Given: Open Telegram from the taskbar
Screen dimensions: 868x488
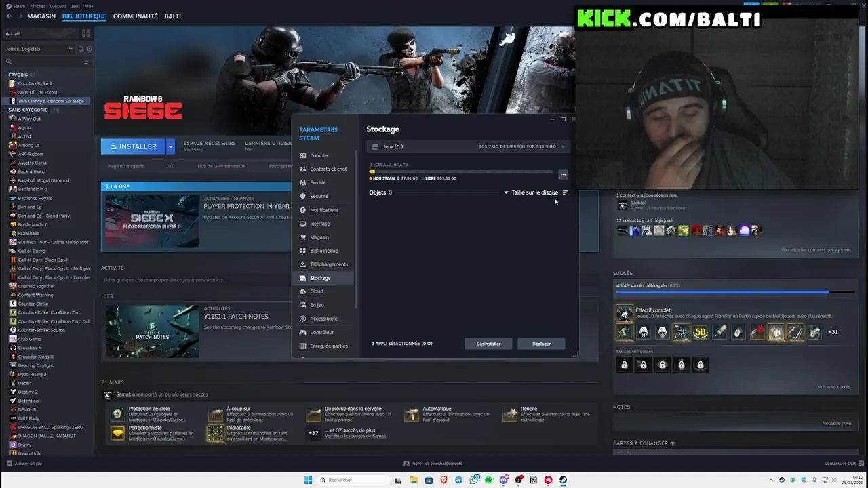Looking at the screenshot, I should tap(458, 480).
